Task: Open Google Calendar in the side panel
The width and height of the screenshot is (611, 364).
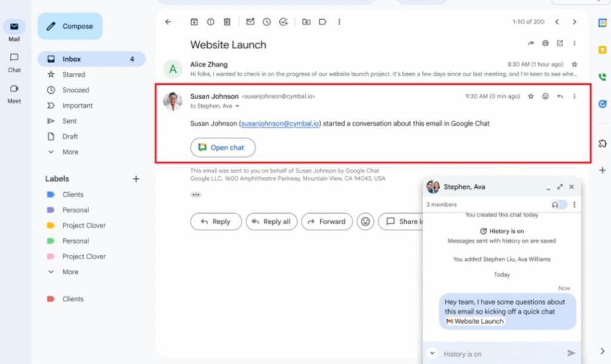Action: tap(602, 23)
